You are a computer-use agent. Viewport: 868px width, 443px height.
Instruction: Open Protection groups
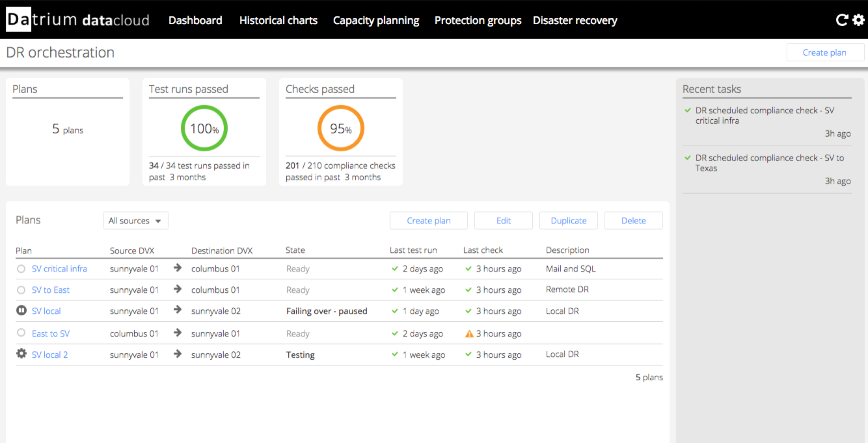pos(478,20)
